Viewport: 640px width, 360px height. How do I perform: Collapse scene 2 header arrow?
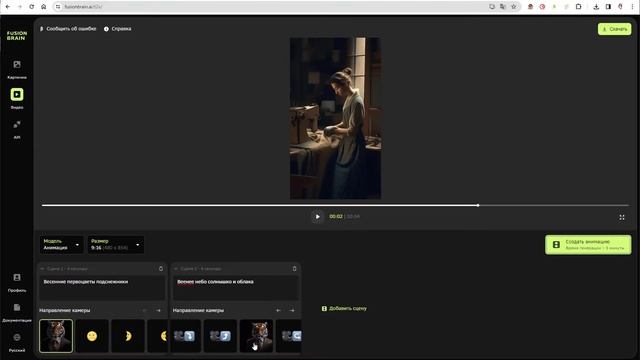pyautogui.click(x=176, y=269)
